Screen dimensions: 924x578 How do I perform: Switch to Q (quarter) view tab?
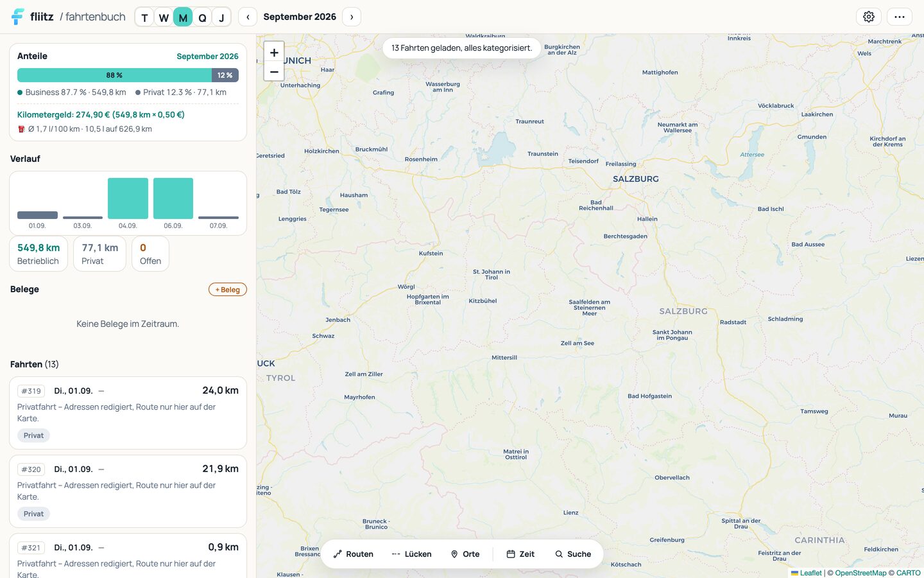202,17
